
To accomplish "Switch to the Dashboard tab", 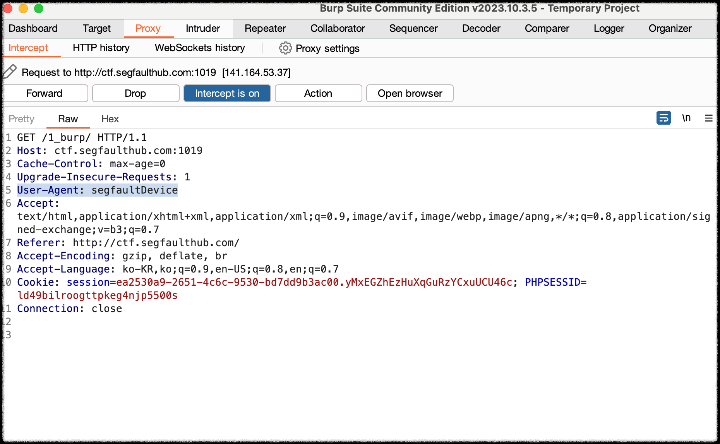I will point(33,28).
